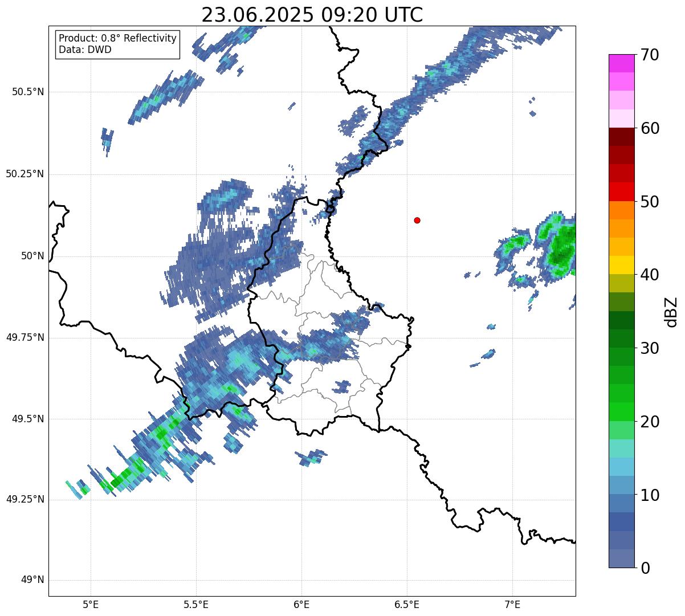Screen dimensions: 685x616
Task: Click the dark maroon colorbar swatch below 60
Action: 622,137
